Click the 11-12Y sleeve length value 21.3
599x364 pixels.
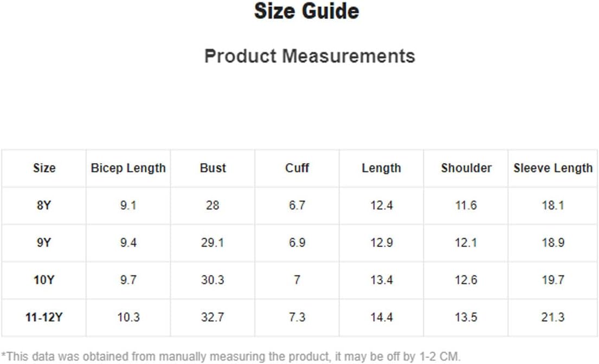pos(553,317)
